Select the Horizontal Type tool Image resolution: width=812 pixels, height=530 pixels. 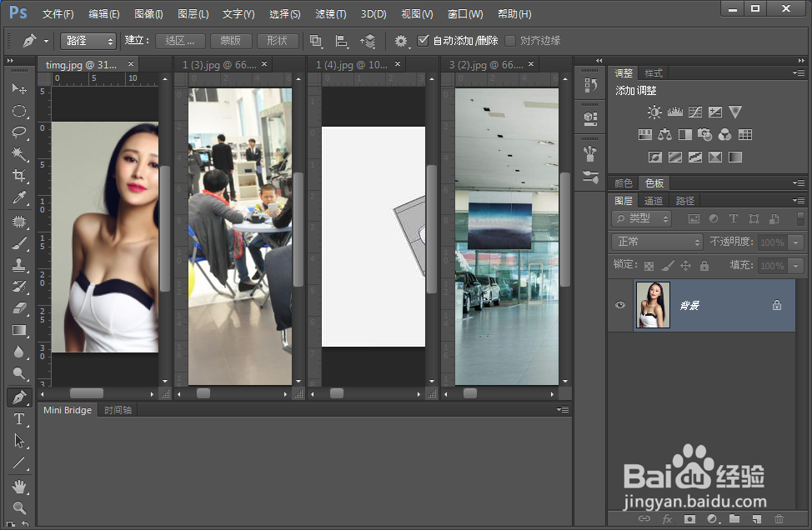pyautogui.click(x=19, y=418)
